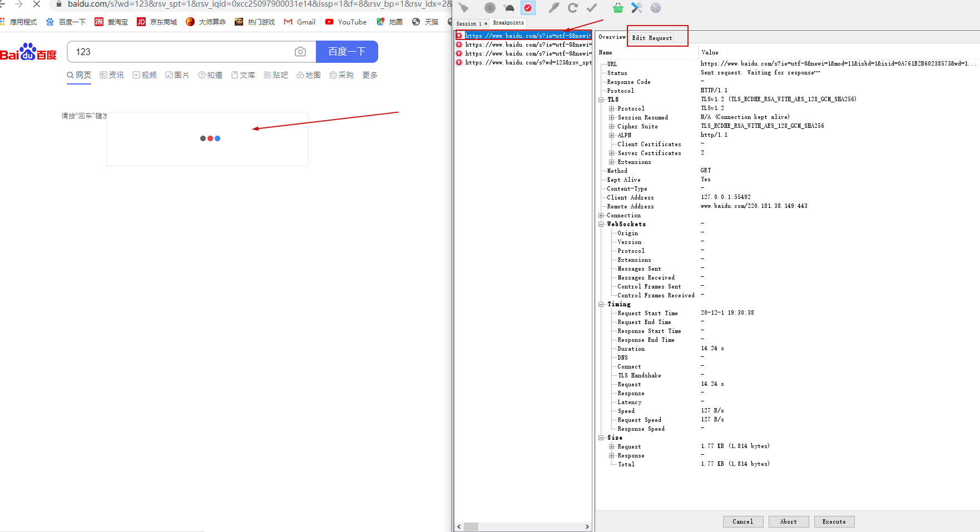
Task: Expand the Connection node
Action: coord(601,215)
